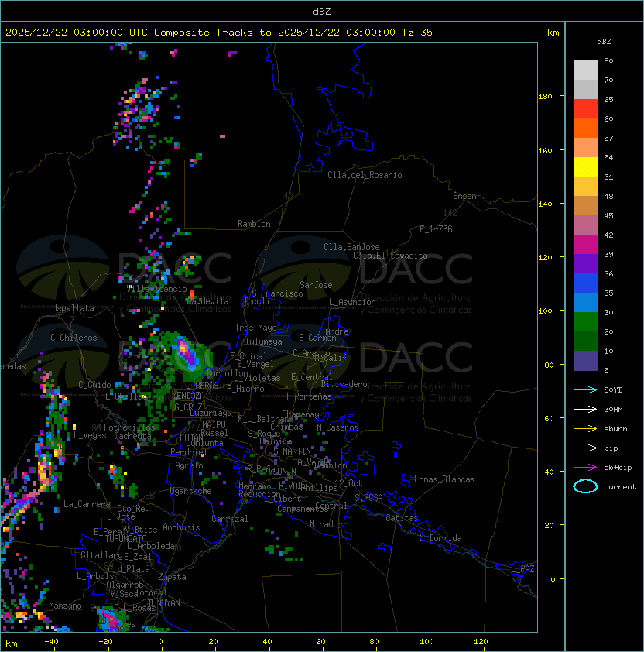Click the Ramblon label near the north
The width and height of the screenshot is (644, 652).
click(254, 224)
